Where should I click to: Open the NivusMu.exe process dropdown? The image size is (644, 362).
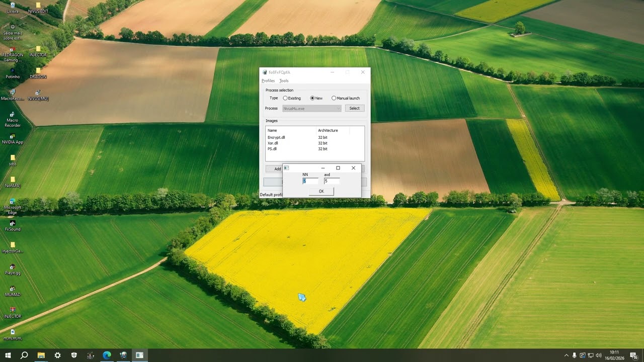pos(311,108)
